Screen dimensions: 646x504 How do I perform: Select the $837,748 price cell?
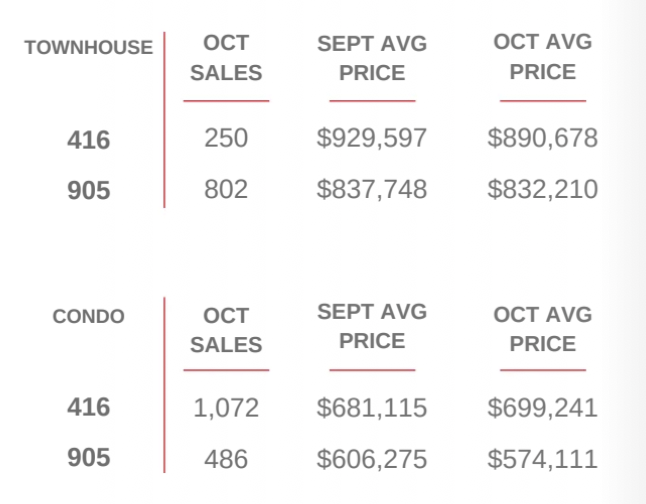(x=372, y=189)
